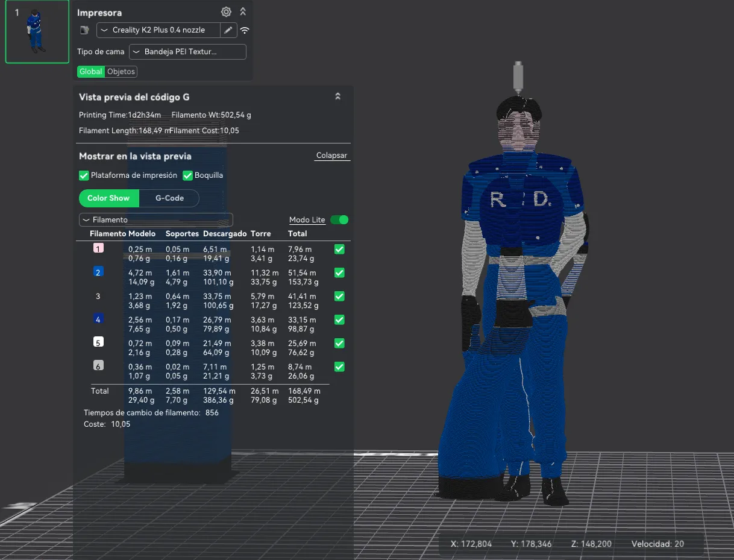Uncheck visibility for filament 4 row

(x=339, y=319)
